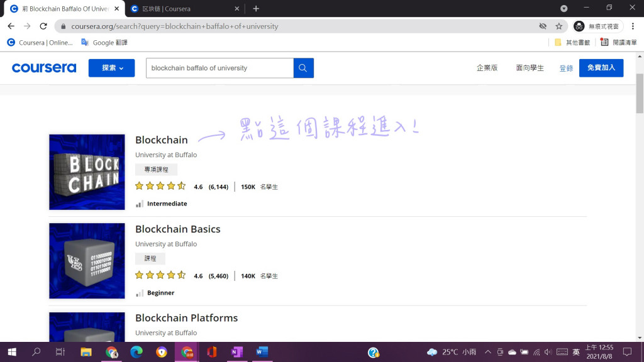
Task: Click the blue magnifier search button
Action: (x=304, y=68)
